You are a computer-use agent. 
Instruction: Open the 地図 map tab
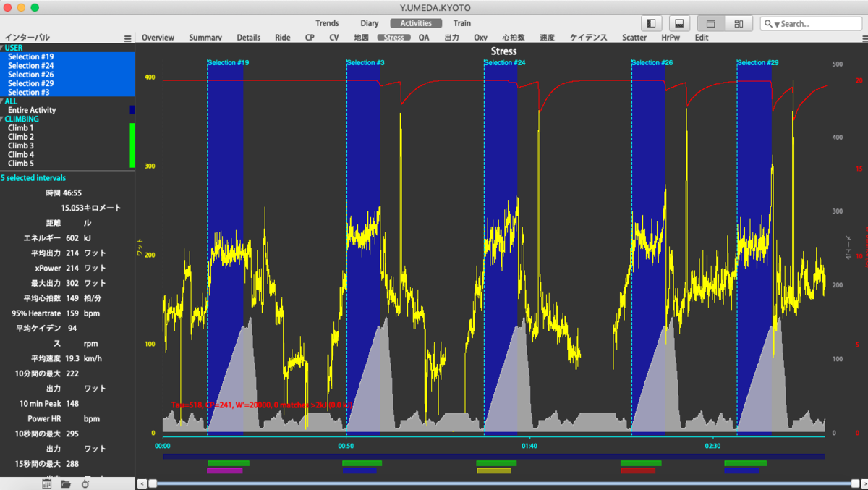tap(361, 38)
